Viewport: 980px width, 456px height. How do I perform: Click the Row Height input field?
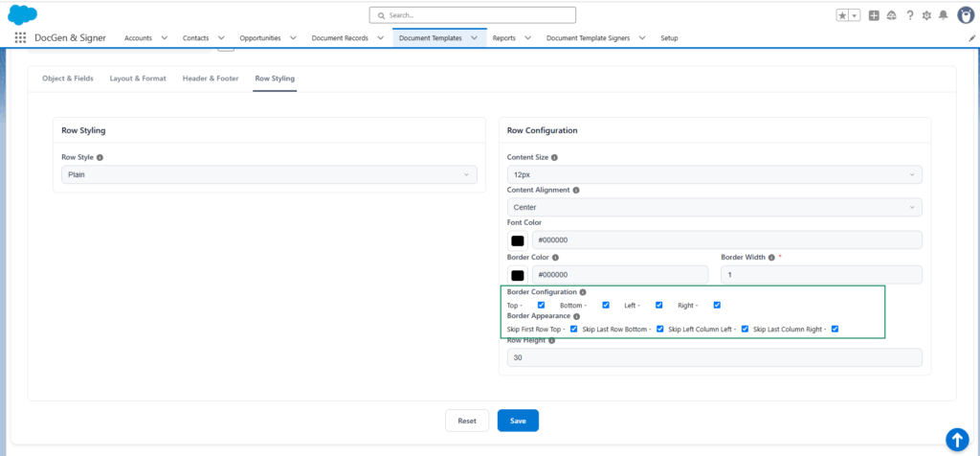point(714,357)
